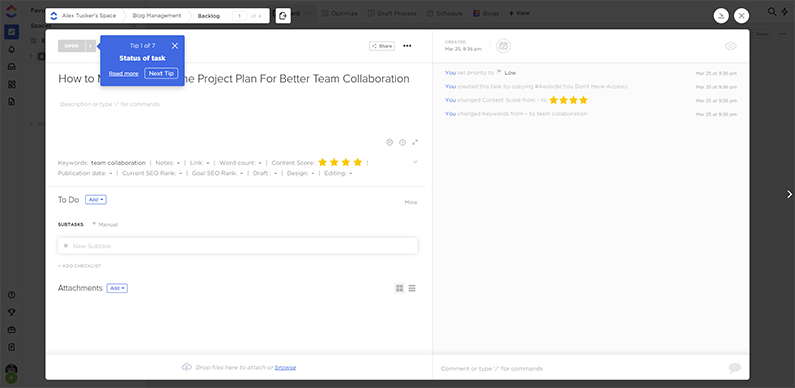Switch to the Blogs view tab
795x388 pixels.
coord(486,13)
